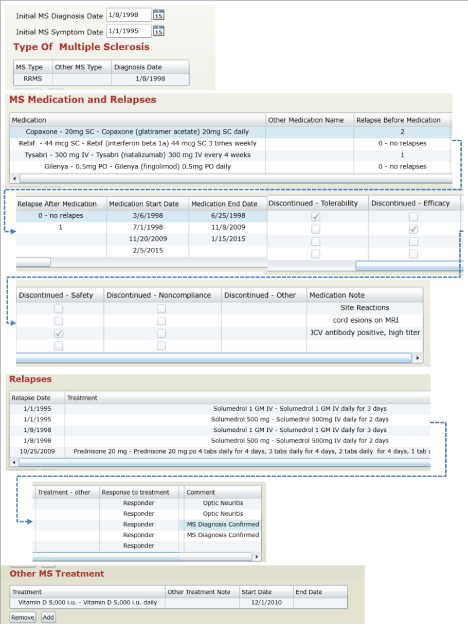Open calendar picker for Initial MS Symptom Date
Screen dimensions: 468x624
tap(158, 31)
